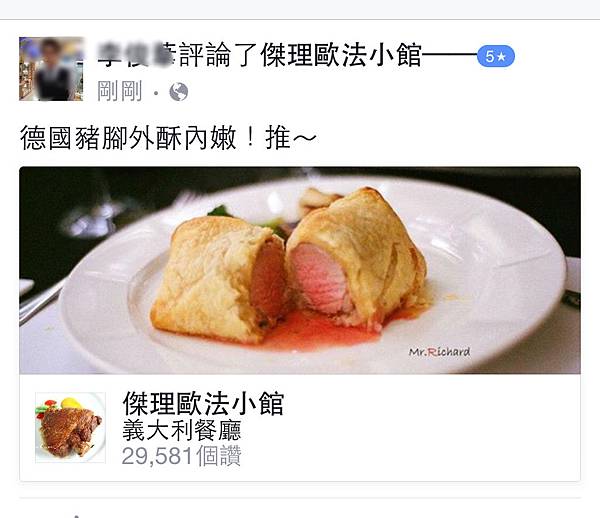
Task: Click the 29,581個讚 likes count
Action: (181, 456)
